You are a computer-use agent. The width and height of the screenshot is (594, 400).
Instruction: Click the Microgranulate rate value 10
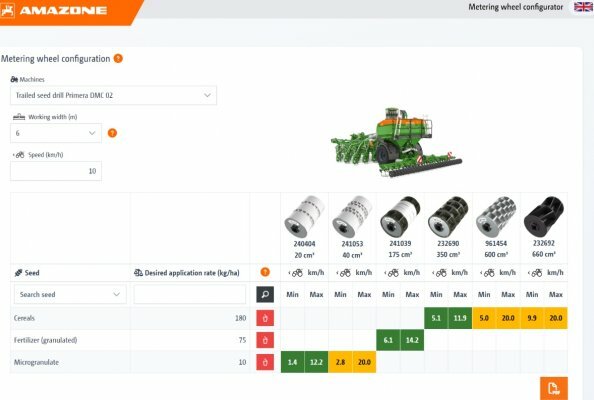(x=242, y=362)
